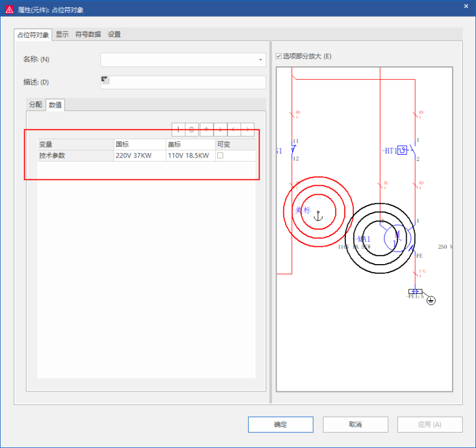476x448 pixels.
Task: Close the properties dialog
Action: 466,6
